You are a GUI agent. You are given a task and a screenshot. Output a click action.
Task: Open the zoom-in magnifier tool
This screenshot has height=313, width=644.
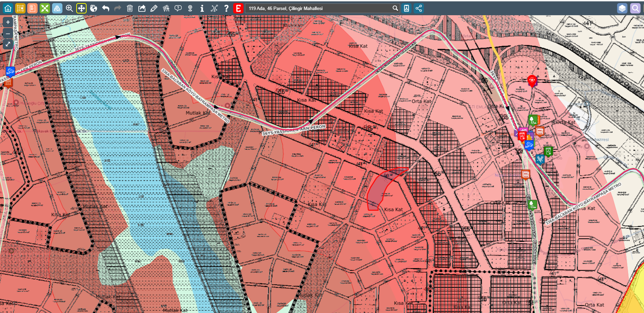click(x=69, y=8)
